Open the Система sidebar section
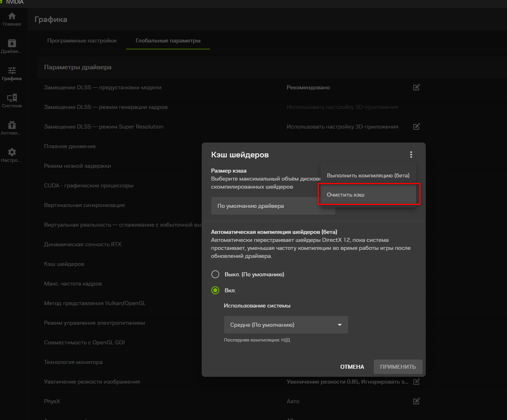Screen dimensions: 507x420 click(x=12, y=100)
